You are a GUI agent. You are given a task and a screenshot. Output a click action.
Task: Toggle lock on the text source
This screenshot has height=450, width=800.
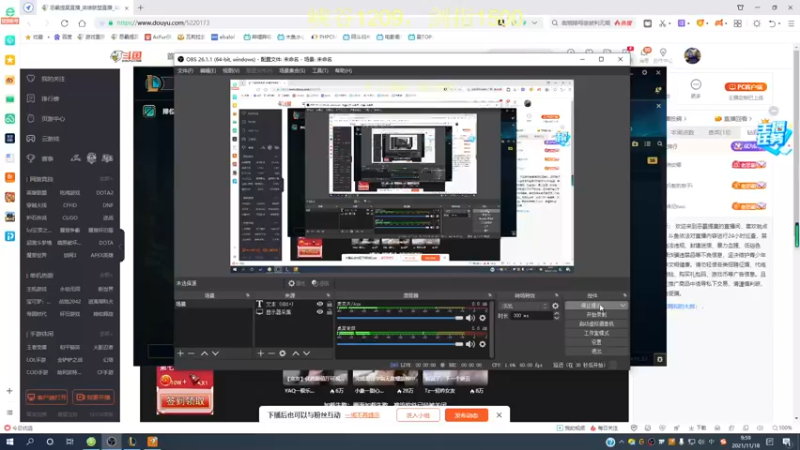pos(329,304)
